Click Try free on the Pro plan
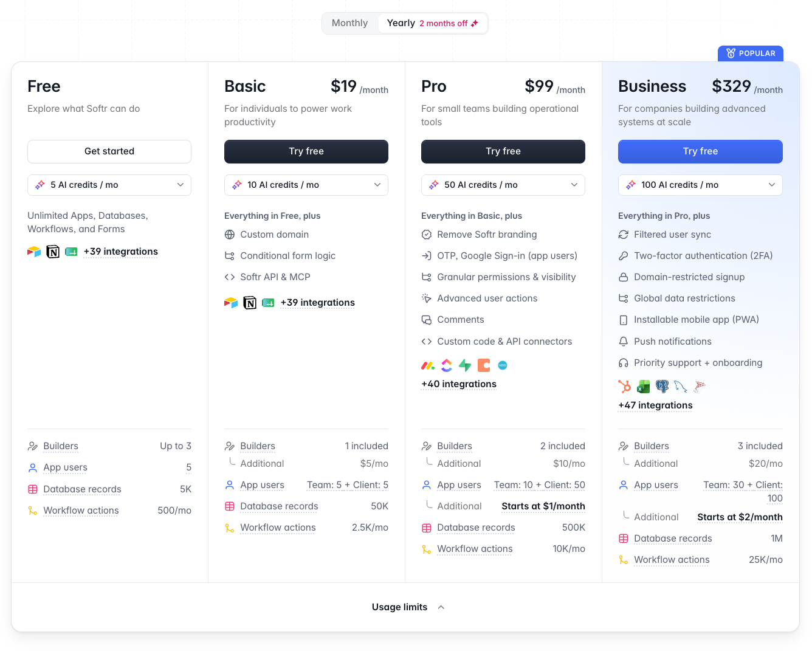Viewport: 812px width, 651px height. 503,151
